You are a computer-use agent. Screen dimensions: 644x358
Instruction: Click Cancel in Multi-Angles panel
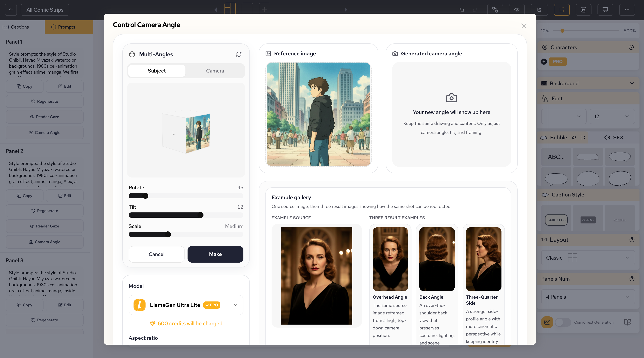coord(157,254)
